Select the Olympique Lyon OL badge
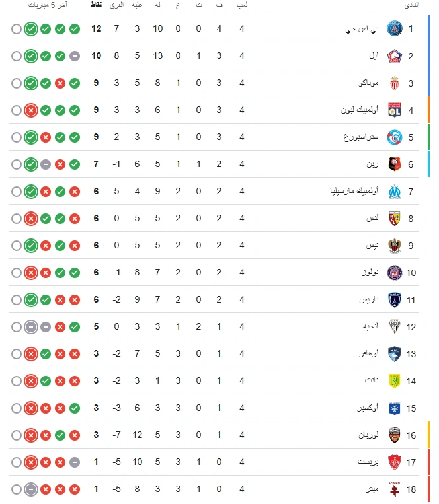 click(x=394, y=110)
